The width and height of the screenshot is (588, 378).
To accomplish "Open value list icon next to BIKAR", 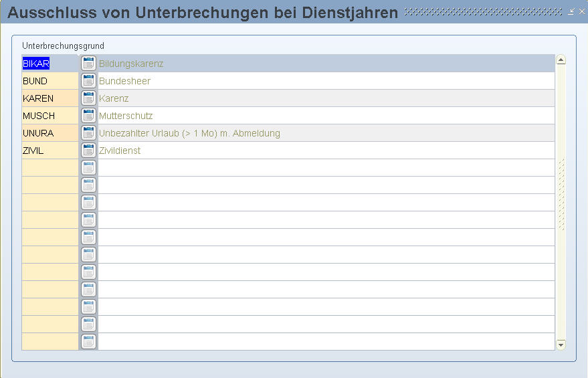I will click(x=88, y=64).
